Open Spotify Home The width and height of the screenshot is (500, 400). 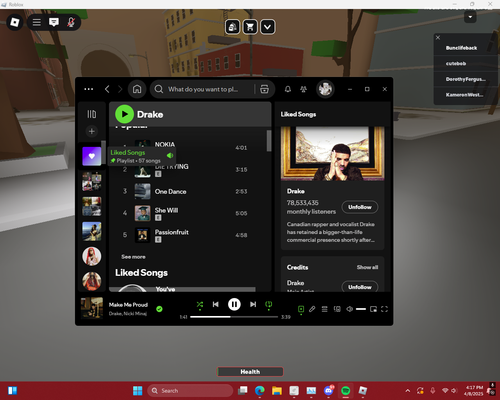coord(137,89)
